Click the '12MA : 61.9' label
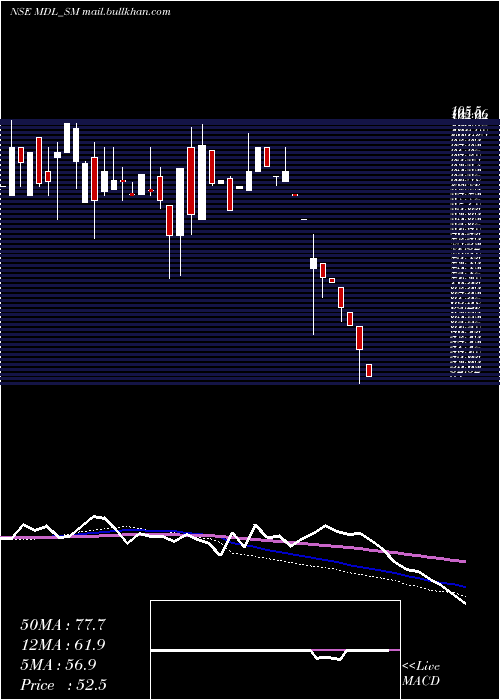This screenshot has height=700, width=500. coord(64,645)
